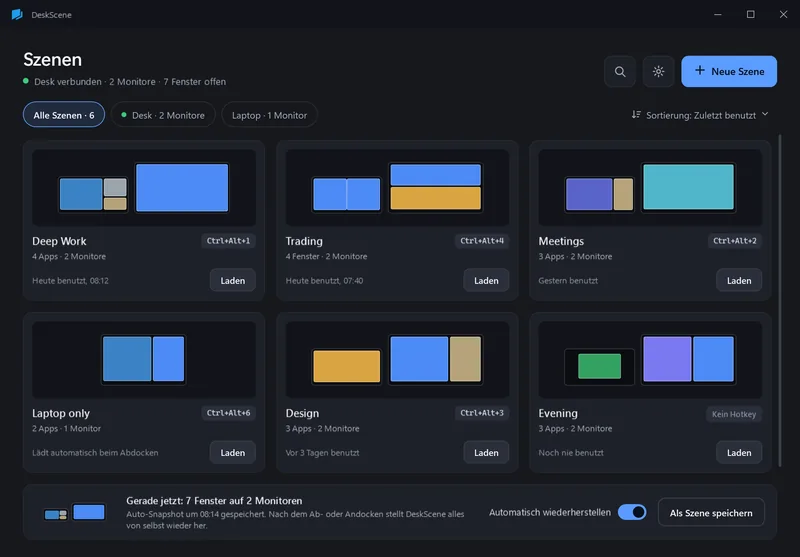Assign hotkey via Kein Hotkey badge
800x557 pixels.
click(734, 414)
